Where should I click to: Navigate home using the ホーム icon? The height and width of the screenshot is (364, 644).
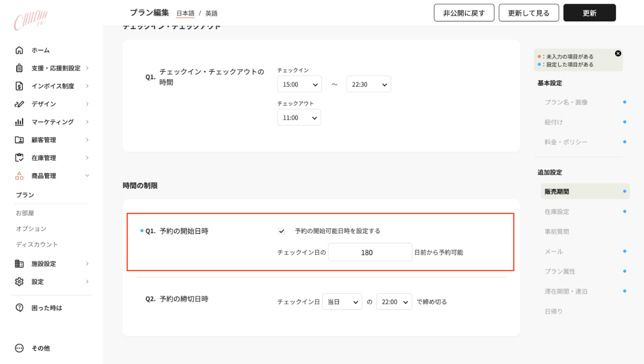(x=19, y=50)
